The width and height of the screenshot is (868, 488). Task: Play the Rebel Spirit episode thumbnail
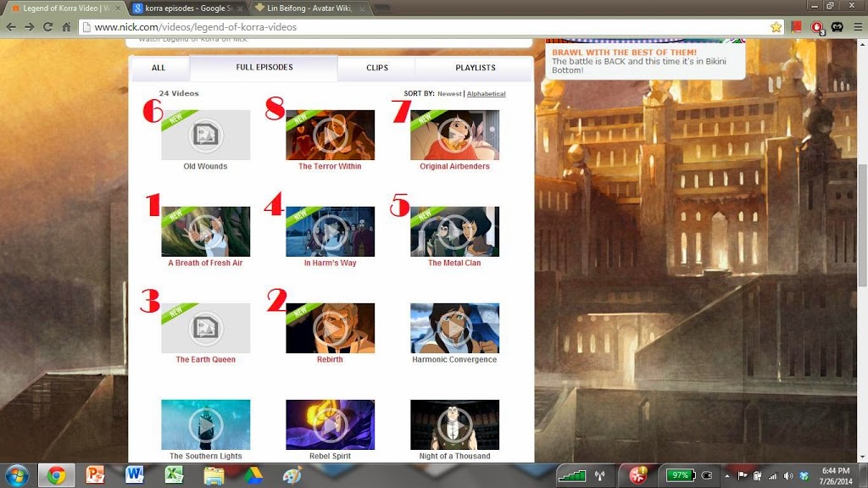pos(330,425)
